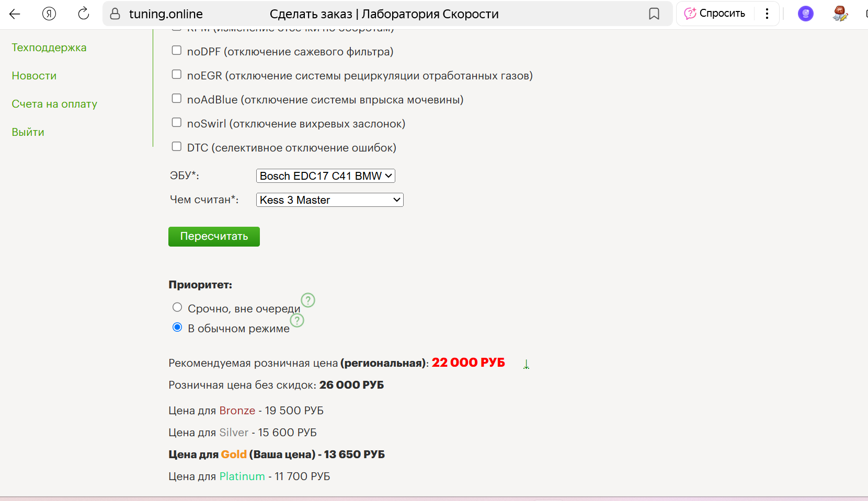Enable the noDPF checkbox

coord(177,51)
